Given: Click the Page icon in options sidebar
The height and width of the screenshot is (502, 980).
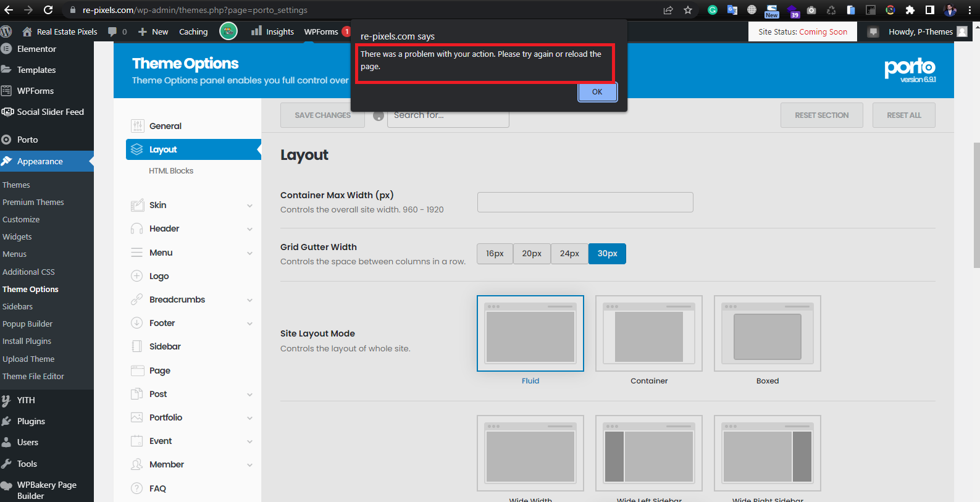Looking at the screenshot, I should (137, 370).
